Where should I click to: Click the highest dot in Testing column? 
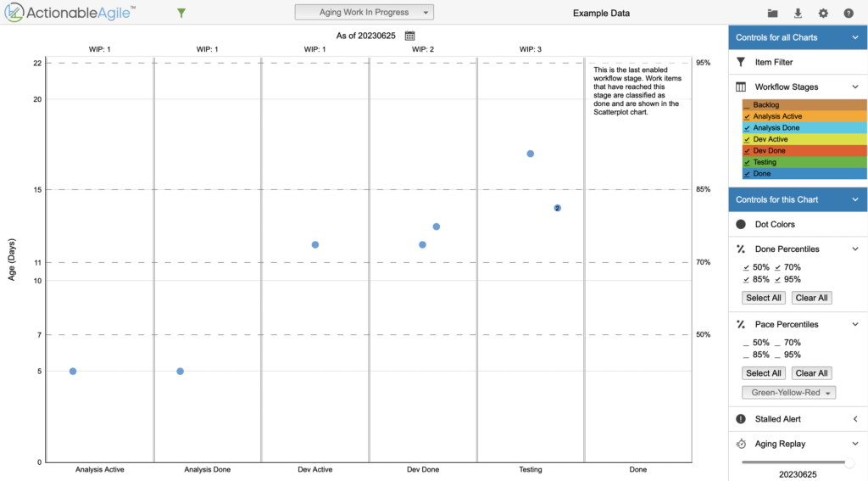coord(531,154)
